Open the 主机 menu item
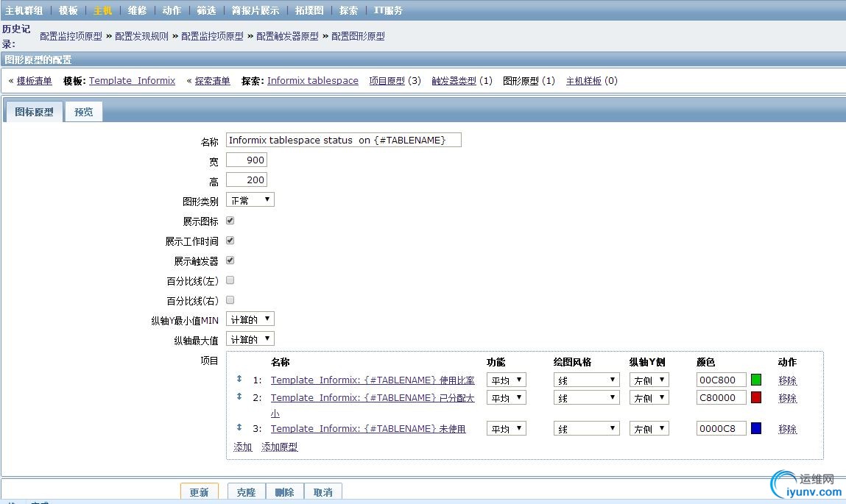 point(102,10)
